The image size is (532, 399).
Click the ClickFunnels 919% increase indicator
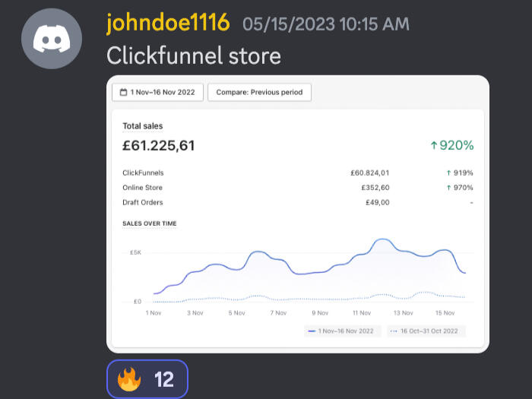click(459, 173)
